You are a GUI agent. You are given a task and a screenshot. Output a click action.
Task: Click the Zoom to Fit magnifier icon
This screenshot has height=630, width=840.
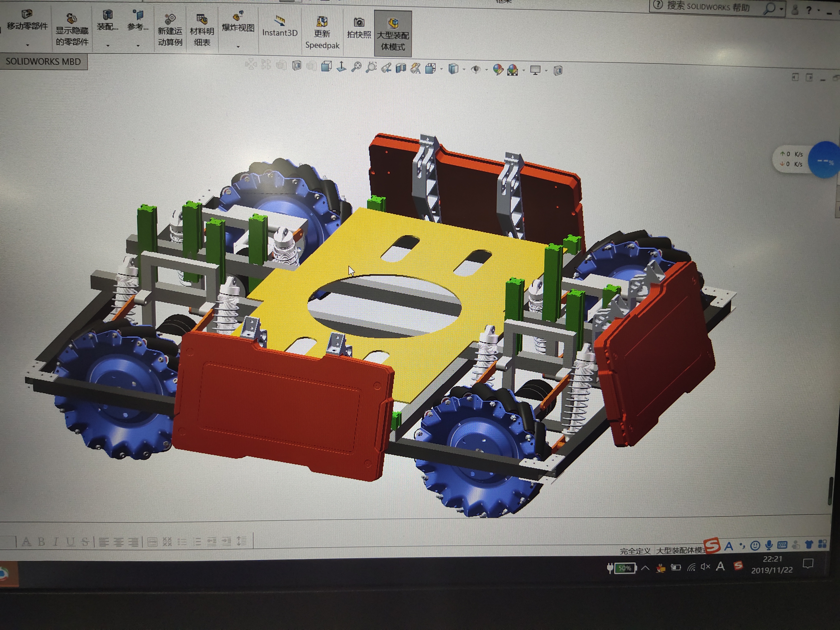point(356,67)
